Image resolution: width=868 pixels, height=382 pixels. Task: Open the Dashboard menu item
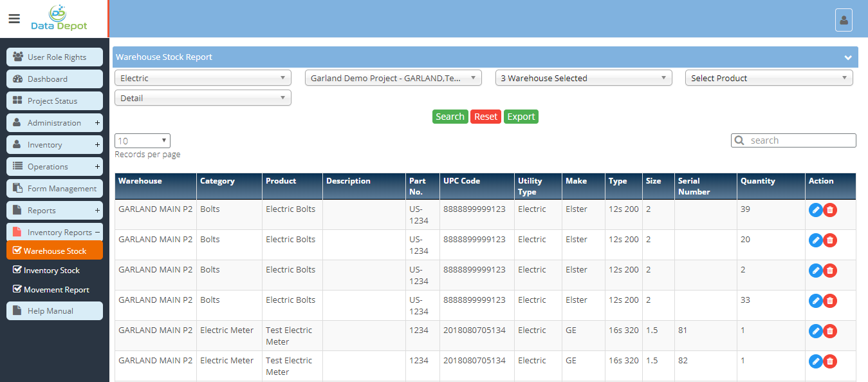coord(55,79)
